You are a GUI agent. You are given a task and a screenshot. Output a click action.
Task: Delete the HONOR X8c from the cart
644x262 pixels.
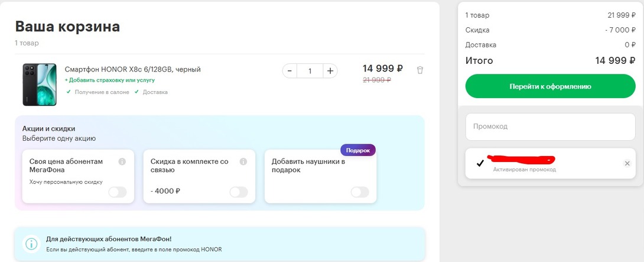[x=420, y=70]
